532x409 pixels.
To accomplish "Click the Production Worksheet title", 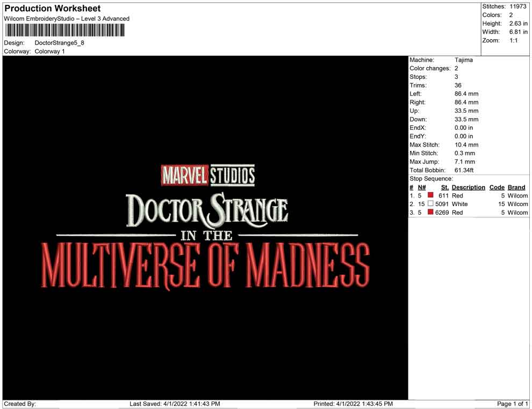I will click(x=53, y=9).
